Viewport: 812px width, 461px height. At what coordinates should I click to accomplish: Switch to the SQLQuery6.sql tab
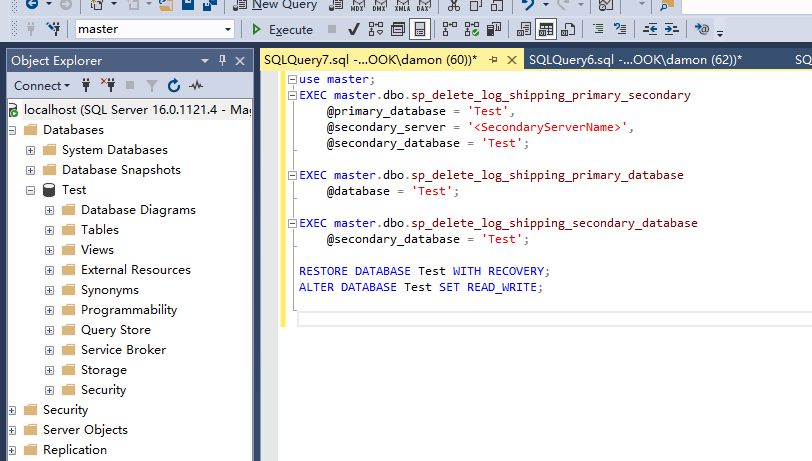(635, 60)
